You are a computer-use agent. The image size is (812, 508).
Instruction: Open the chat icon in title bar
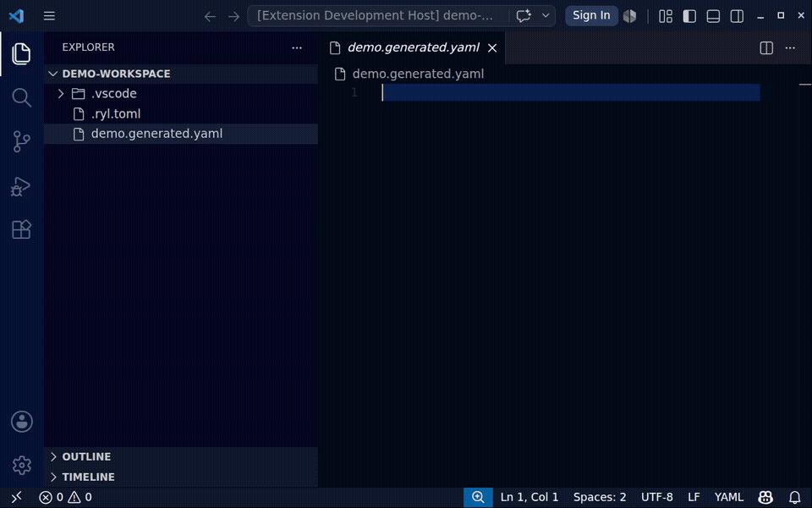point(524,16)
